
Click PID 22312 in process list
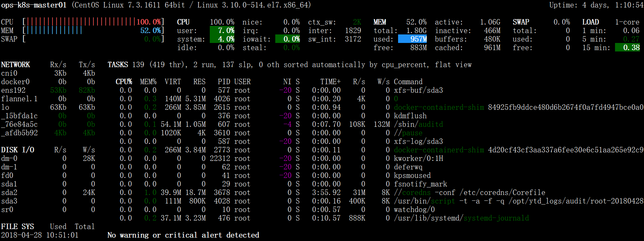click(x=220, y=159)
